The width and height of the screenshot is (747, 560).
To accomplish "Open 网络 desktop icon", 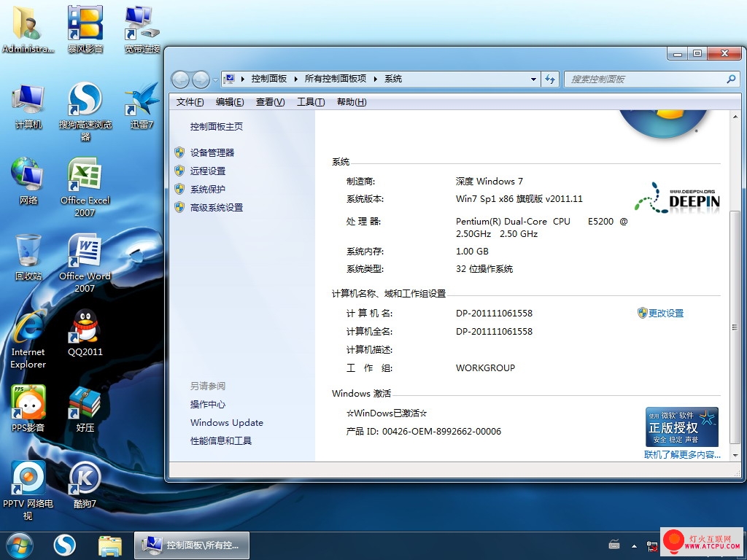I will (x=28, y=181).
